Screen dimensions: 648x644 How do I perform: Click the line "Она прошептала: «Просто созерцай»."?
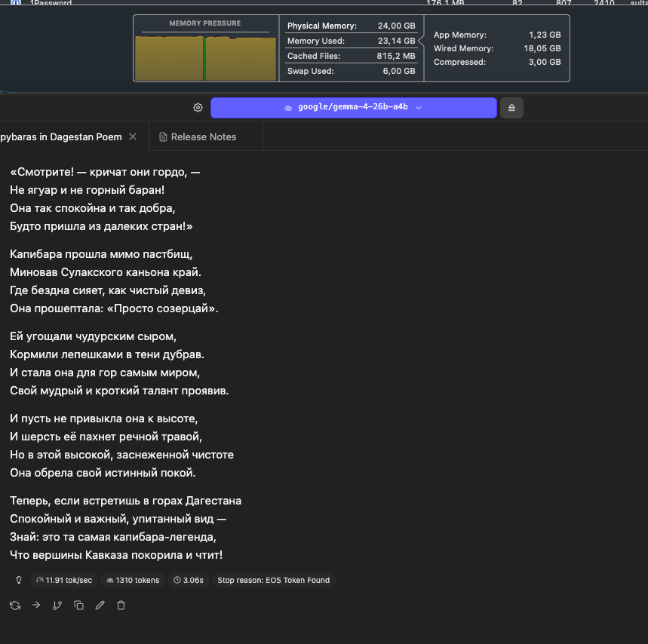click(114, 308)
